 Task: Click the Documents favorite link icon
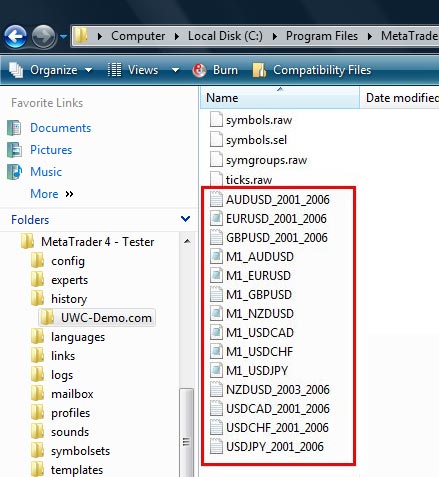click(x=14, y=128)
